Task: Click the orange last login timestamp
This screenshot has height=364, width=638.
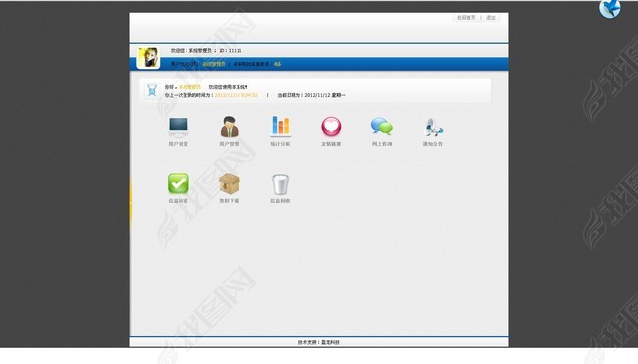Action: (236, 95)
